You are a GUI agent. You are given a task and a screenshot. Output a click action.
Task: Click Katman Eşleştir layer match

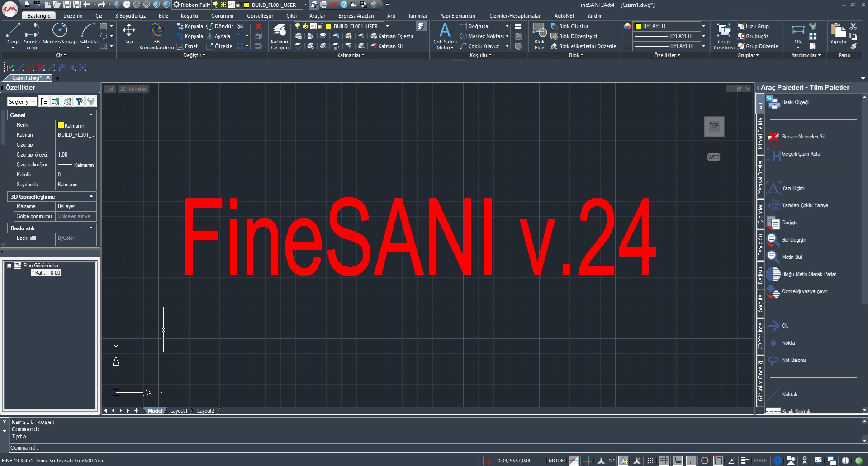tap(392, 36)
